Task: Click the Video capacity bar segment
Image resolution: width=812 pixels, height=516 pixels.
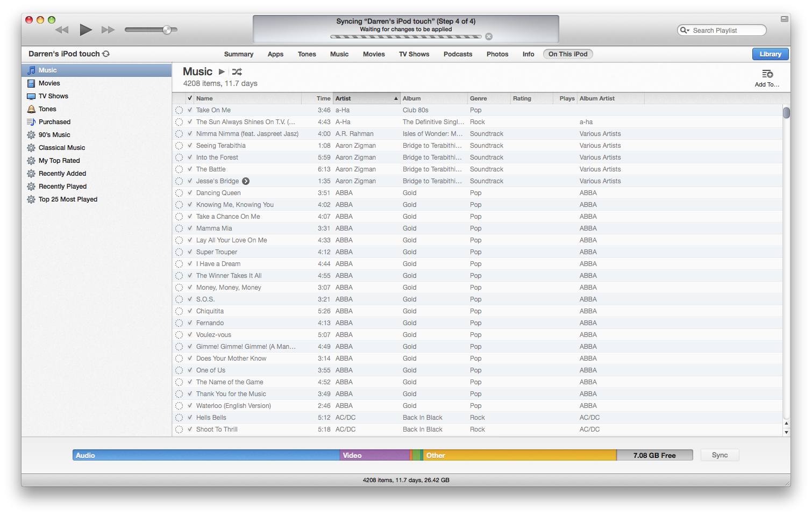Action: (x=374, y=455)
